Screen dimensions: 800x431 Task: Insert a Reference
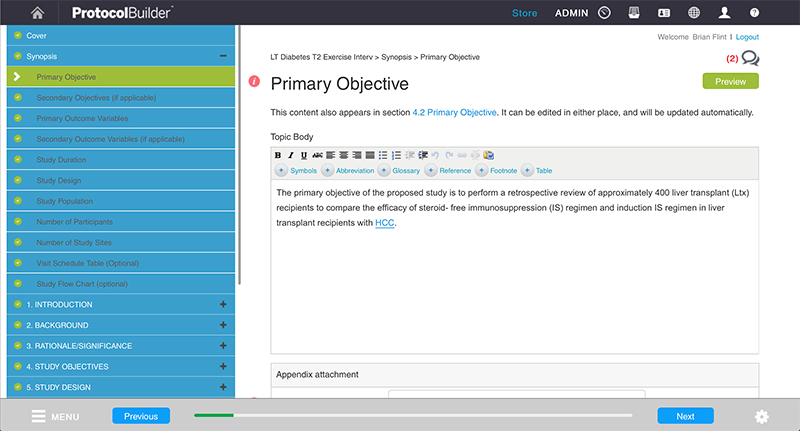coord(448,170)
